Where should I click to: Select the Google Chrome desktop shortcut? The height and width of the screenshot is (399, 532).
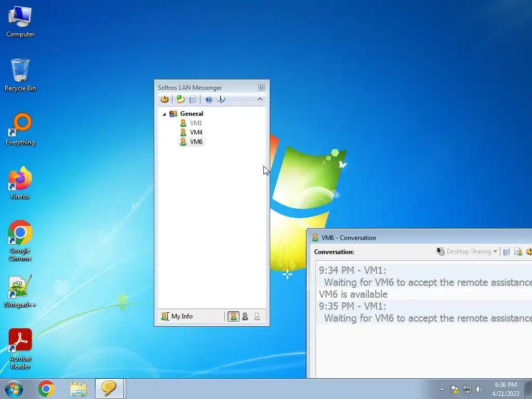pyautogui.click(x=20, y=241)
